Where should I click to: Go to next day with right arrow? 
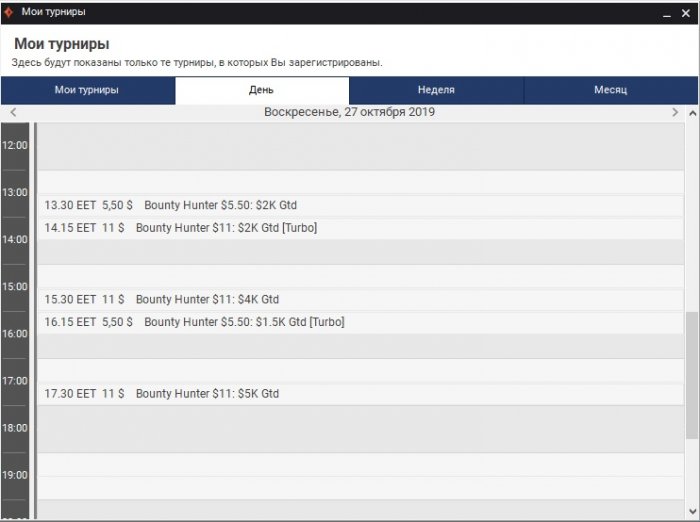click(x=675, y=112)
